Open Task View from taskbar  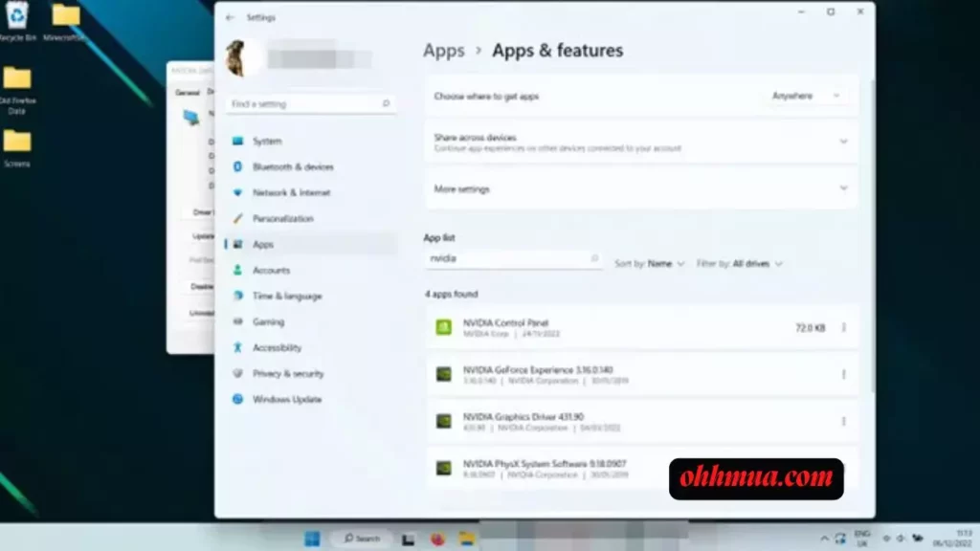[x=408, y=539]
